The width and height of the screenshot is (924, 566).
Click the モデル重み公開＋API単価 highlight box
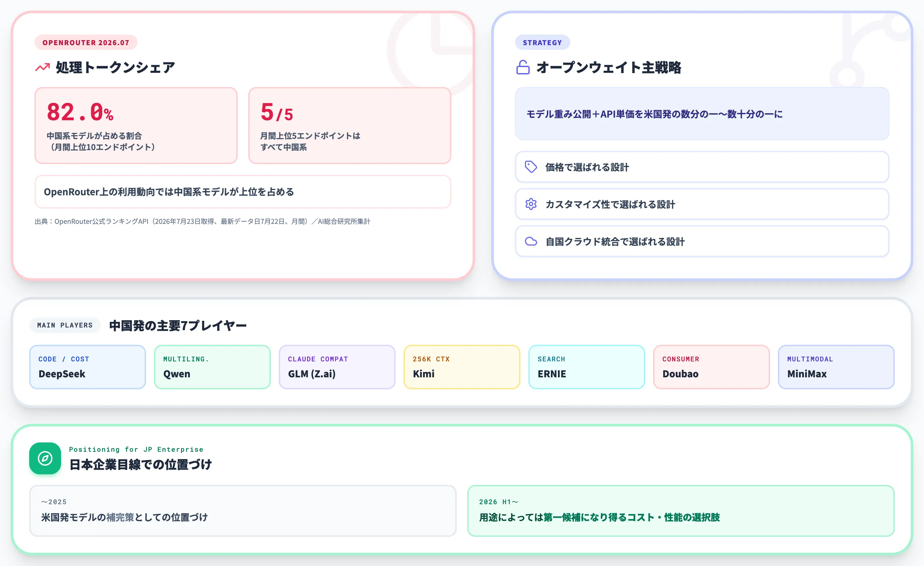click(x=702, y=114)
